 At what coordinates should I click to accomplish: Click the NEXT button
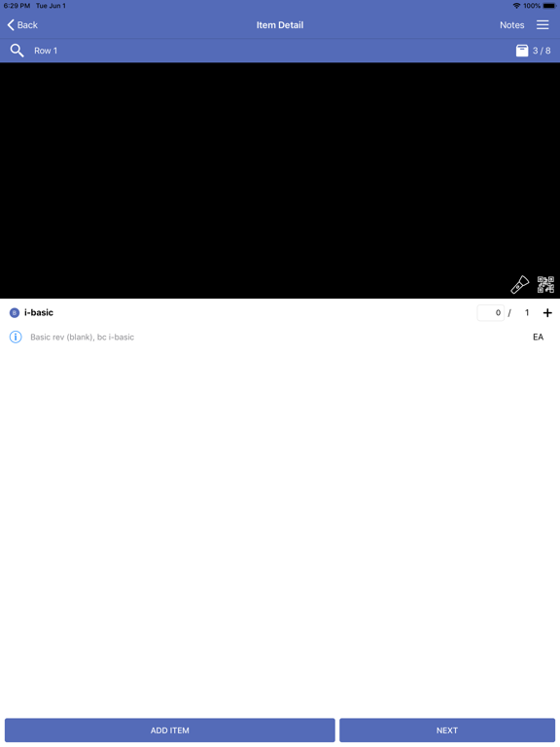click(447, 730)
